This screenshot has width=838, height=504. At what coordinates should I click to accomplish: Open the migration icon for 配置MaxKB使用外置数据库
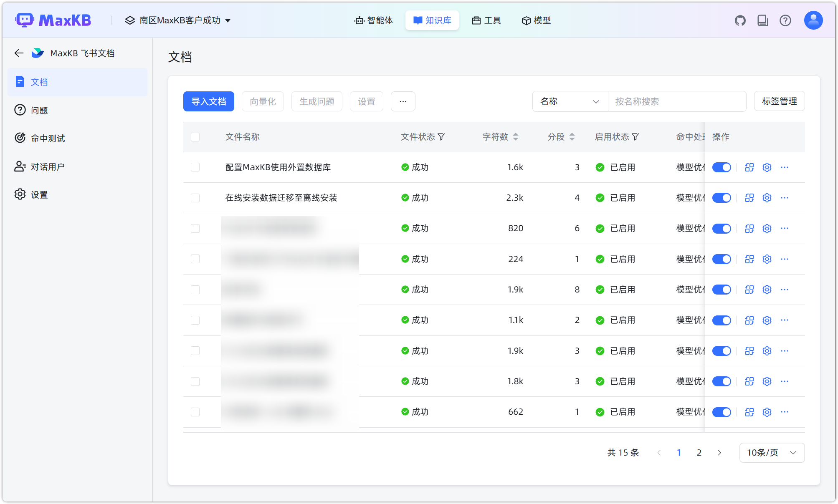749,167
